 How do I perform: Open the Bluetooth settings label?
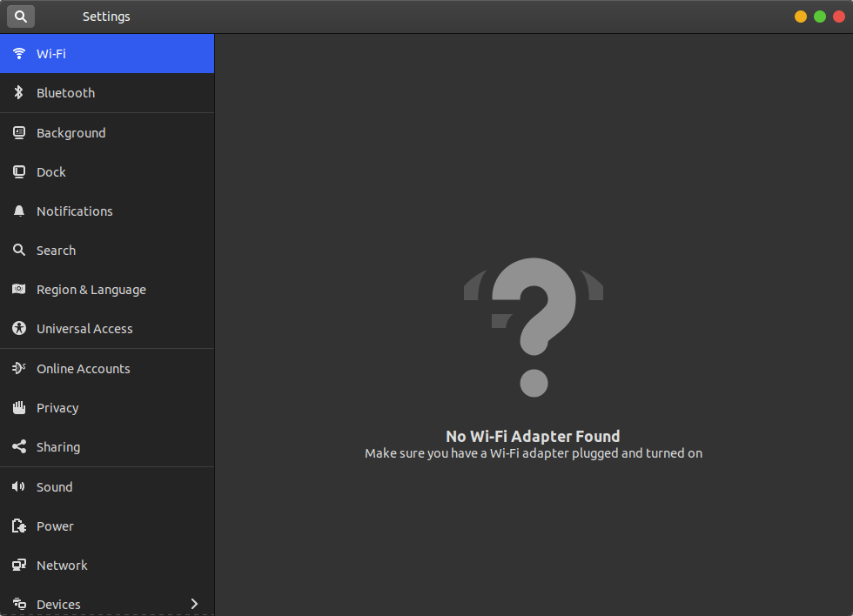pyautogui.click(x=66, y=93)
